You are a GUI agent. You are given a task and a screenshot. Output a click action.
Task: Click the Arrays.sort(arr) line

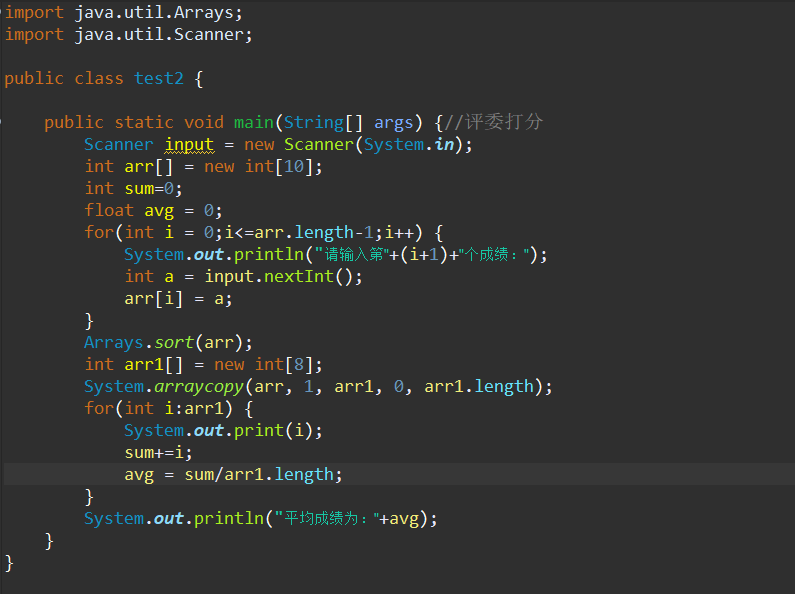click(x=168, y=343)
